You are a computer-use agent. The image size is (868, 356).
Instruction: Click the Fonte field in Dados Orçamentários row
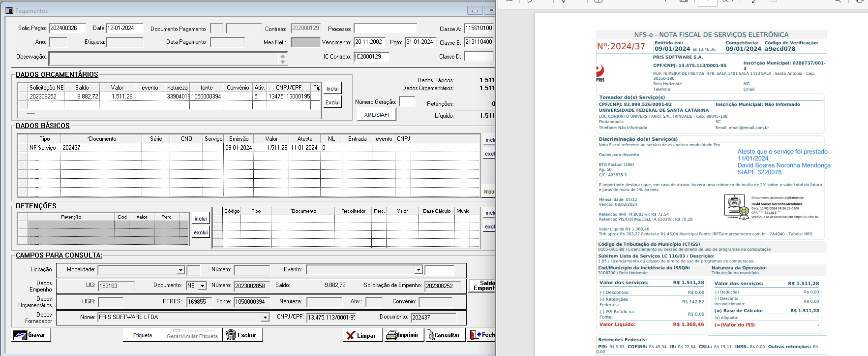[252, 302]
